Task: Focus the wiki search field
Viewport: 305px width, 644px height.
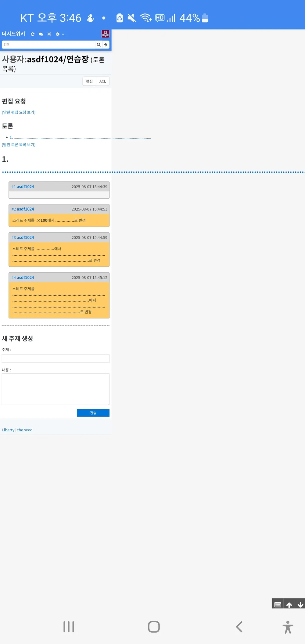Action: coord(48,45)
